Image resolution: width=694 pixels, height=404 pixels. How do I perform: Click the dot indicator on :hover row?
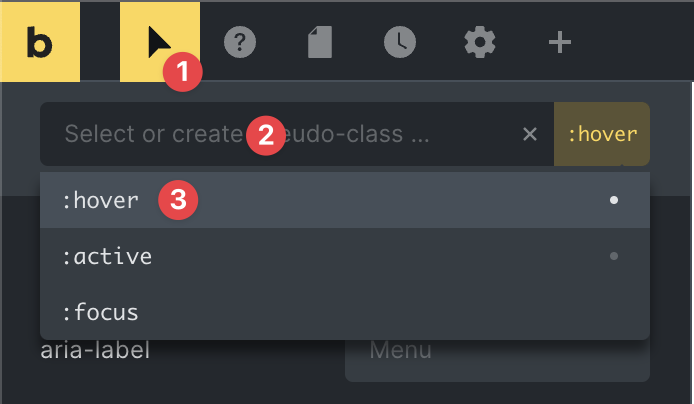tap(614, 200)
